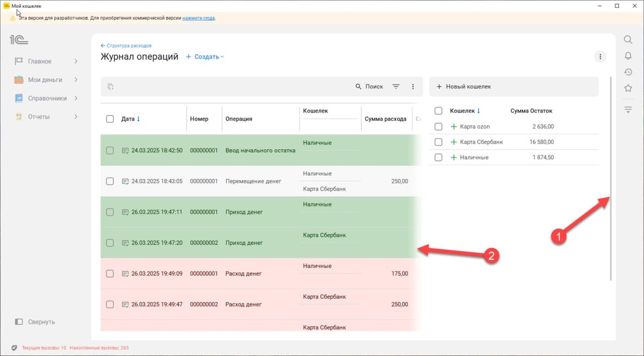Click plus icon next to Карта ozon
The width and height of the screenshot is (644, 356).
coord(453,127)
